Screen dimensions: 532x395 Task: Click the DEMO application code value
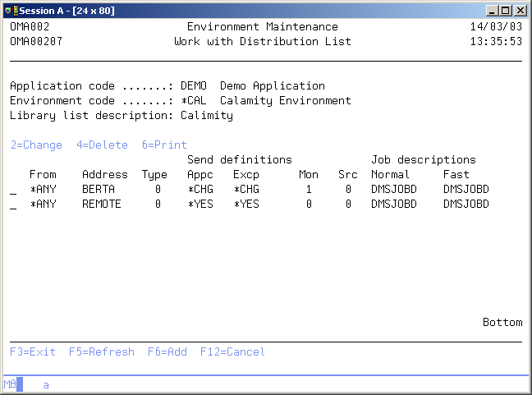(194, 85)
